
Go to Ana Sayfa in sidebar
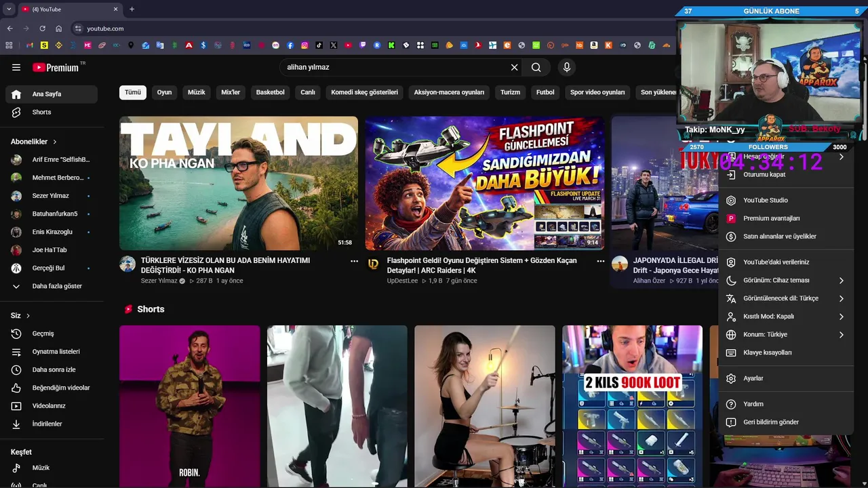coord(52,94)
